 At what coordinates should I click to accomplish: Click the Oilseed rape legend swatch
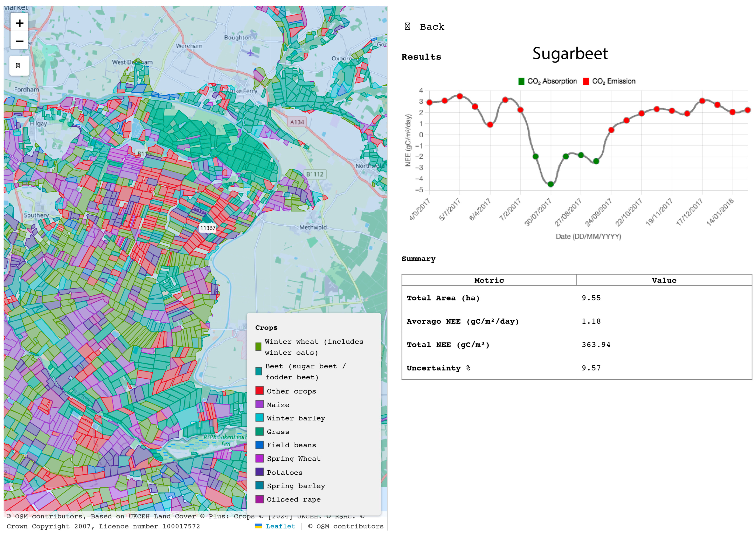[x=259, y=499]
